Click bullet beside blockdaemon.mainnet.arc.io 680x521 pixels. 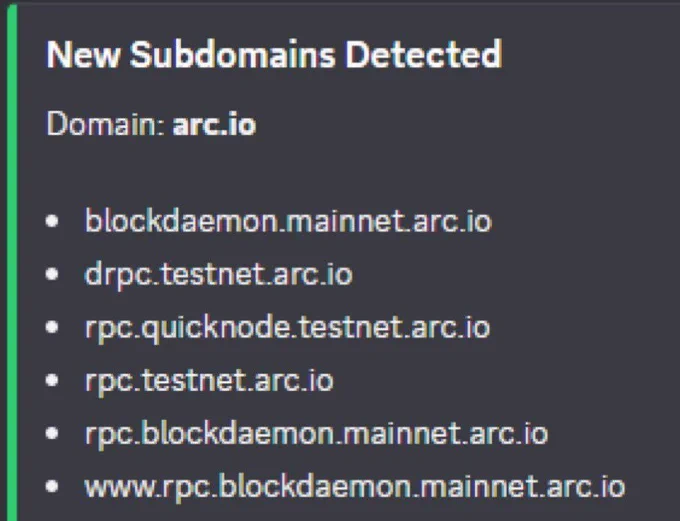52,221
